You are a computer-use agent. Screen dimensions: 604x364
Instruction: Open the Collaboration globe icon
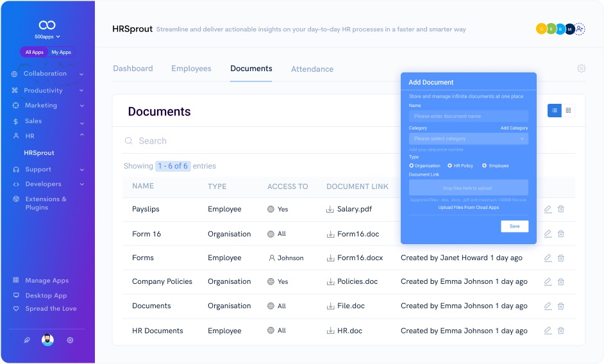pos(15,74)
